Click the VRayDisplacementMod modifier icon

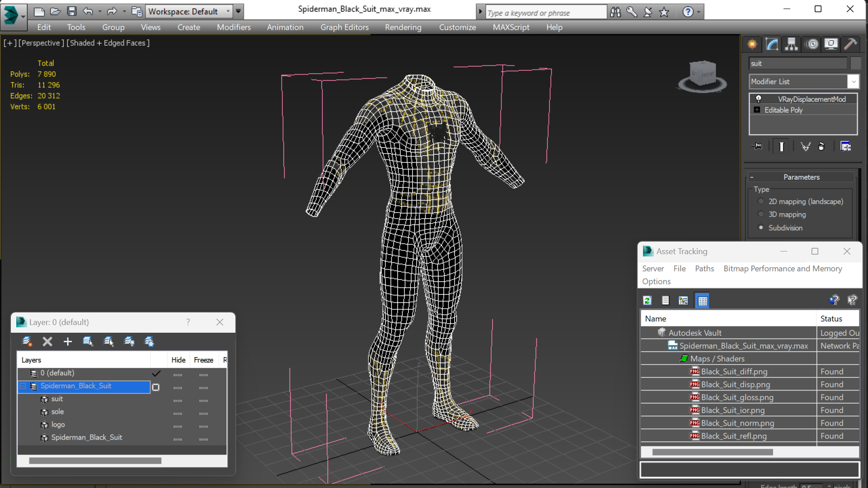pos(758,99)
